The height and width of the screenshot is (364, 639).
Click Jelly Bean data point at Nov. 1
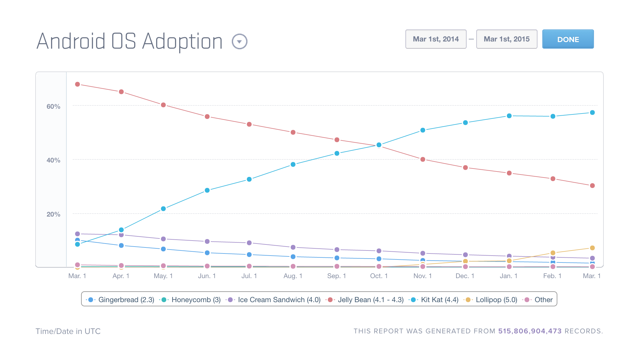click(423, 159)
